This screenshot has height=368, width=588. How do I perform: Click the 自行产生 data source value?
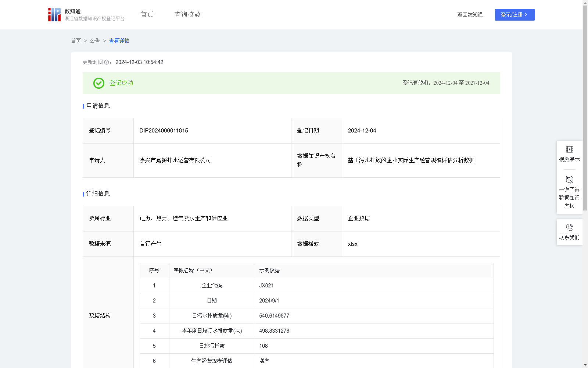(151, 244)
